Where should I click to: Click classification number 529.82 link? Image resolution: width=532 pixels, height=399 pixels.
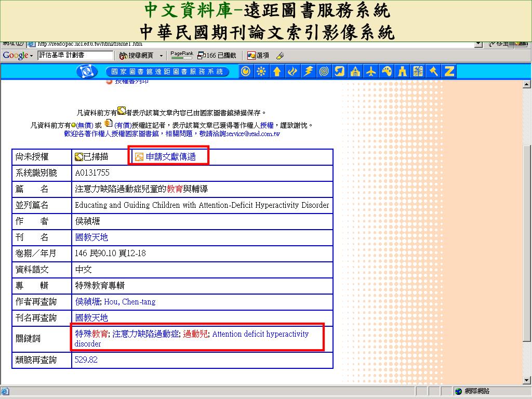86,360
